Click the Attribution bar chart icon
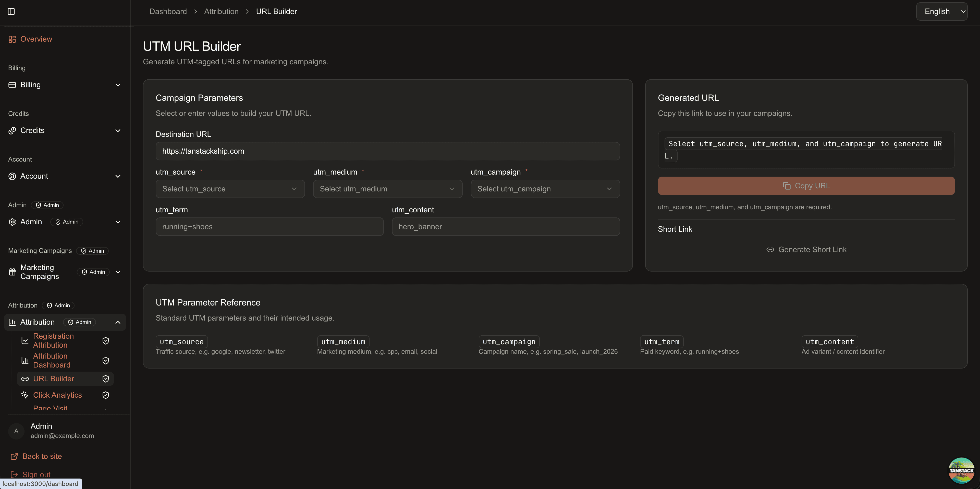Image resolution: width=980 pixels, height=489 pixels. 12,322
